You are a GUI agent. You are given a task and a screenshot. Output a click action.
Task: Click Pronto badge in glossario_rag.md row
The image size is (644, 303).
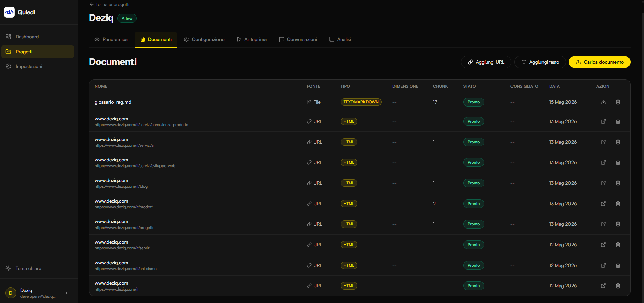pyautogui.click(x=473, y=102)
